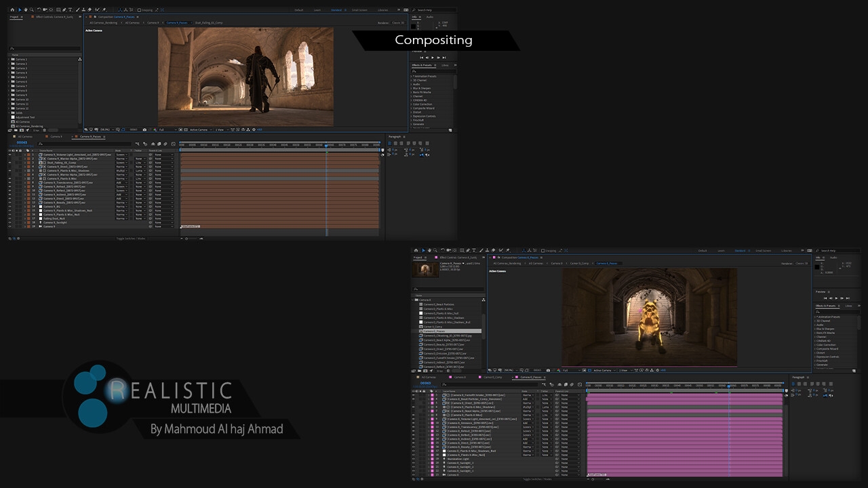Click the Rotation tool in the upper window toolbar
This screenshot has width=868, height=488.
(x=38, y=10)
